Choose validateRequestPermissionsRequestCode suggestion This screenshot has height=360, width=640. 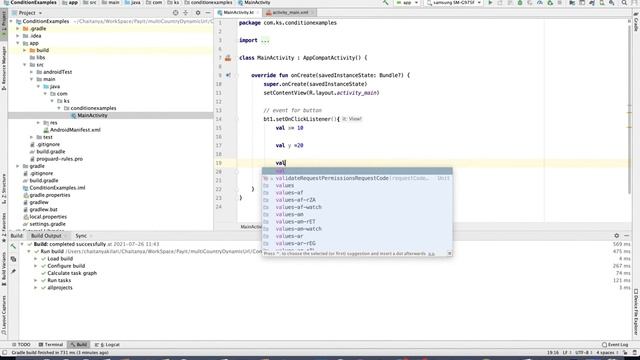[x=357, y=178]
